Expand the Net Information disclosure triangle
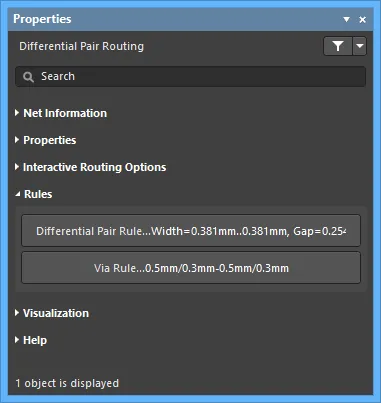This screenshot has width=381, height=403. (17, 113)
